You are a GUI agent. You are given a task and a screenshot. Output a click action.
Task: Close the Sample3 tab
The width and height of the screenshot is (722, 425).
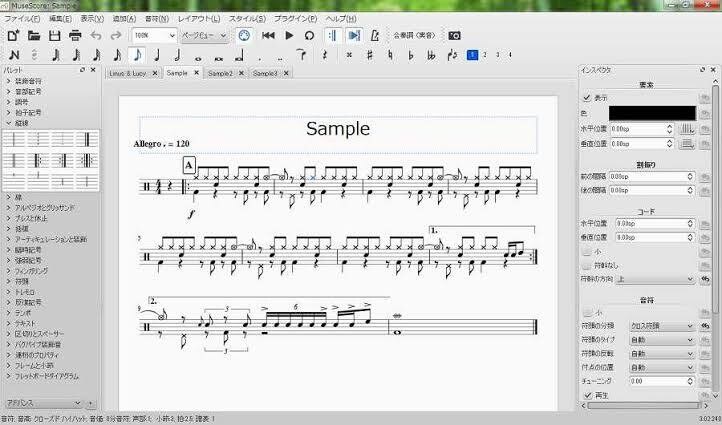pyautogui.click(x=286, y=73)
